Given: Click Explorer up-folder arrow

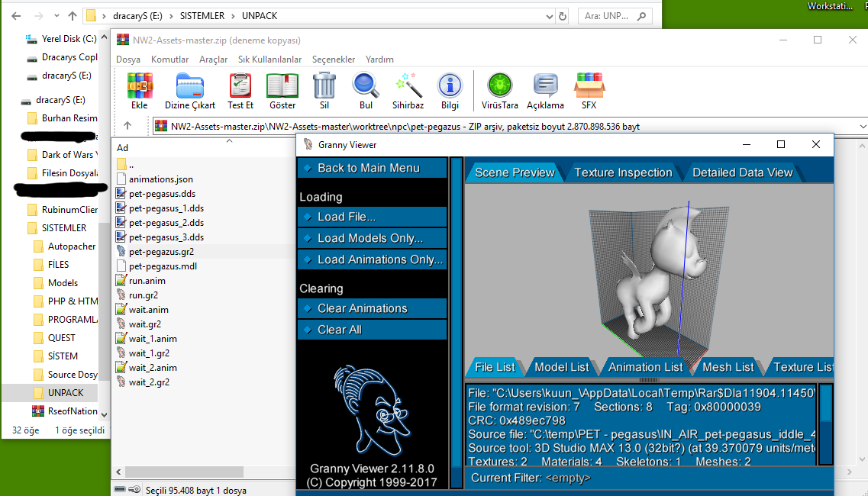Looking at the screenshot, I should point(73,16).
